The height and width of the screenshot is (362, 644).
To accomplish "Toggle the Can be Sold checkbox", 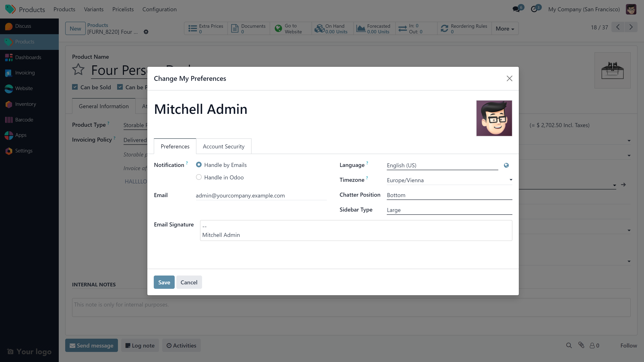I will point(75,87).
